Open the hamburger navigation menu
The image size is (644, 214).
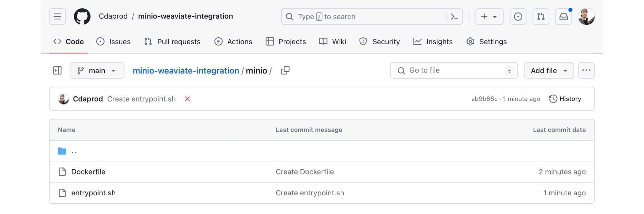[57, 16]
